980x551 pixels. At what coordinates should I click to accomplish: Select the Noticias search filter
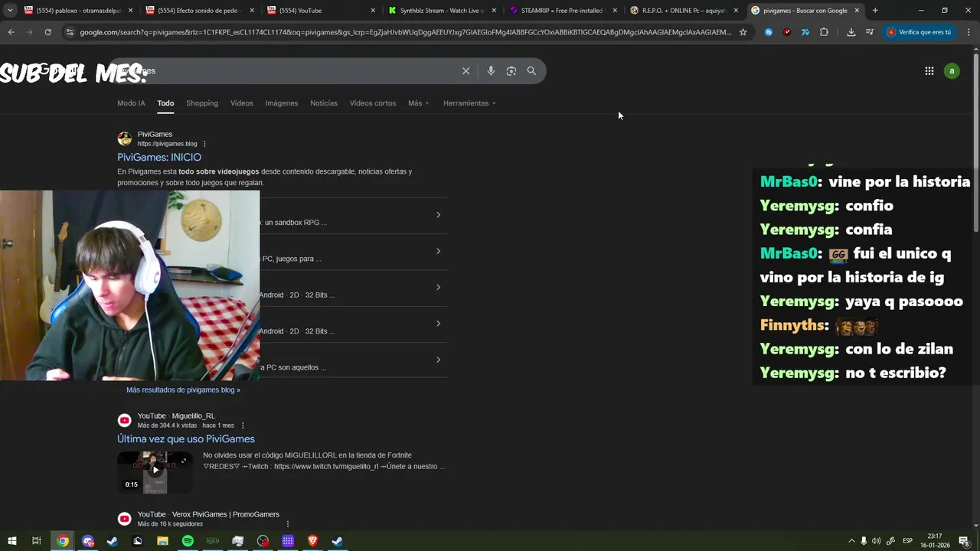coord(324,103)
